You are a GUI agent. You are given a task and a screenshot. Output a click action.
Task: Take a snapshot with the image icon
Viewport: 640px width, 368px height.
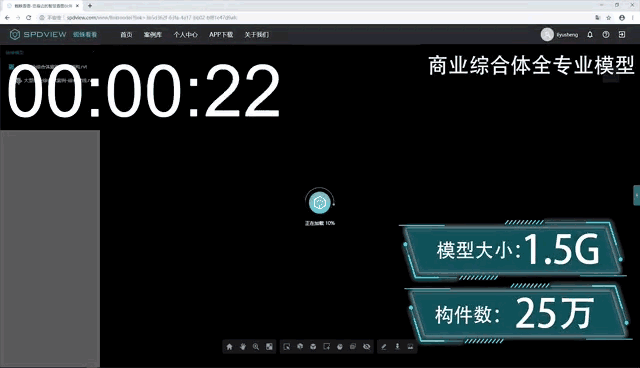coord(410,347)
